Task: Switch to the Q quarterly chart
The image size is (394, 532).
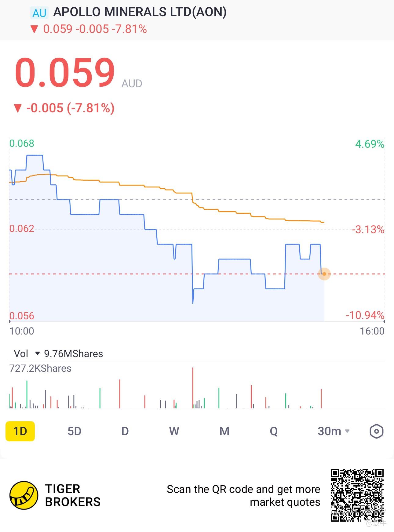Action: [274, 431]
